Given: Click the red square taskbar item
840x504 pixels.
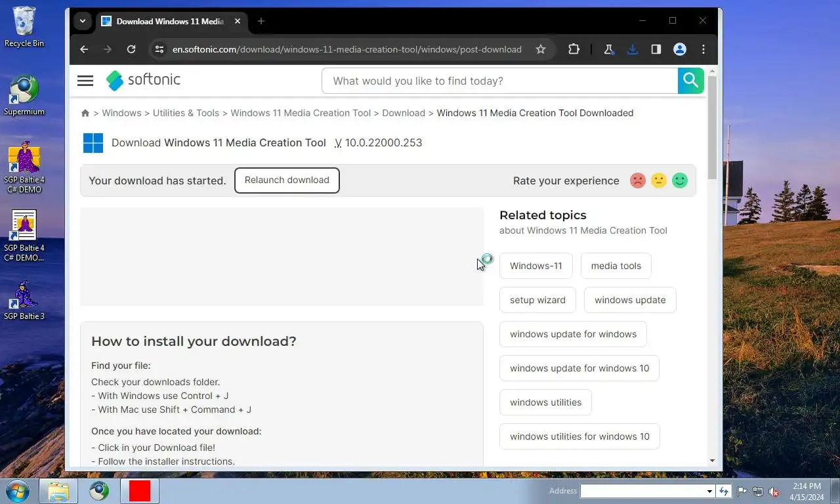Looking at the screenshot, I should (x=140, y=491).
